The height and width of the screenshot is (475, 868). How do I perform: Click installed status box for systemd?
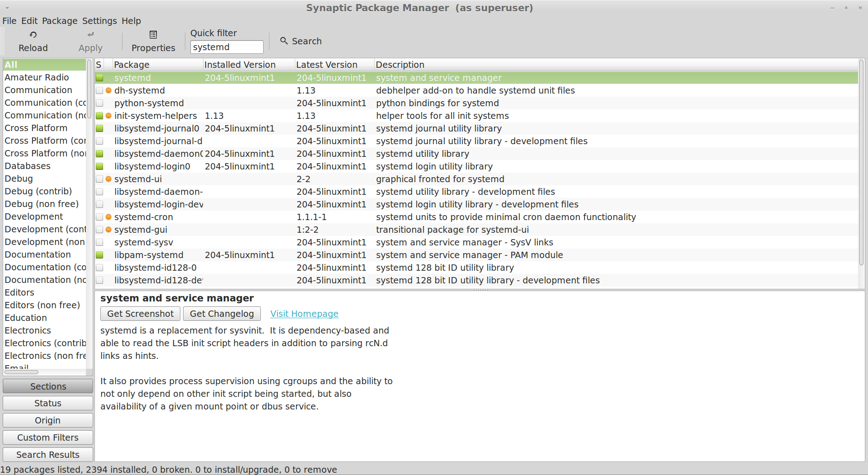pyautogui.click(x=99, y=78)
